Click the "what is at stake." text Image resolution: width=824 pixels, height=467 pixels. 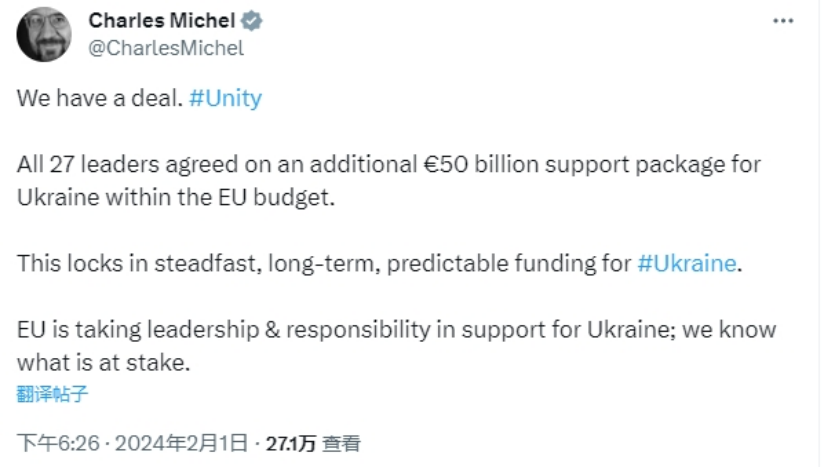[x=103, y=362]
